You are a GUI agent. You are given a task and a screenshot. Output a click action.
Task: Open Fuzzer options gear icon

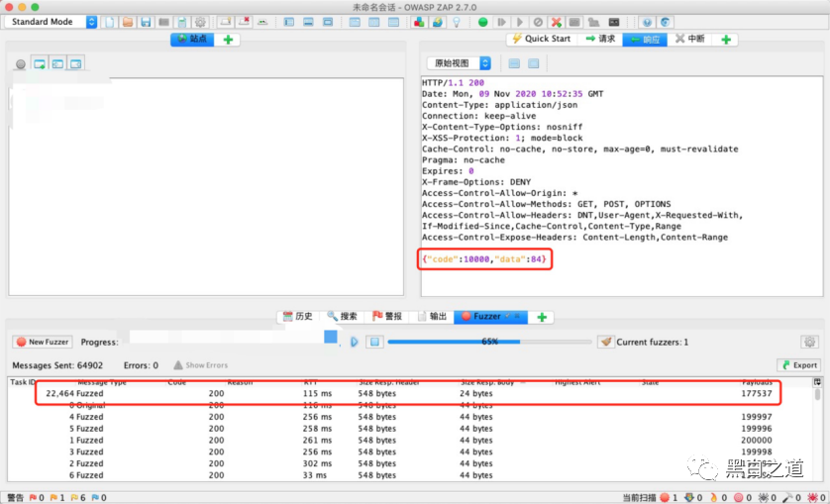pyautogui.click(x=809, y=342)
